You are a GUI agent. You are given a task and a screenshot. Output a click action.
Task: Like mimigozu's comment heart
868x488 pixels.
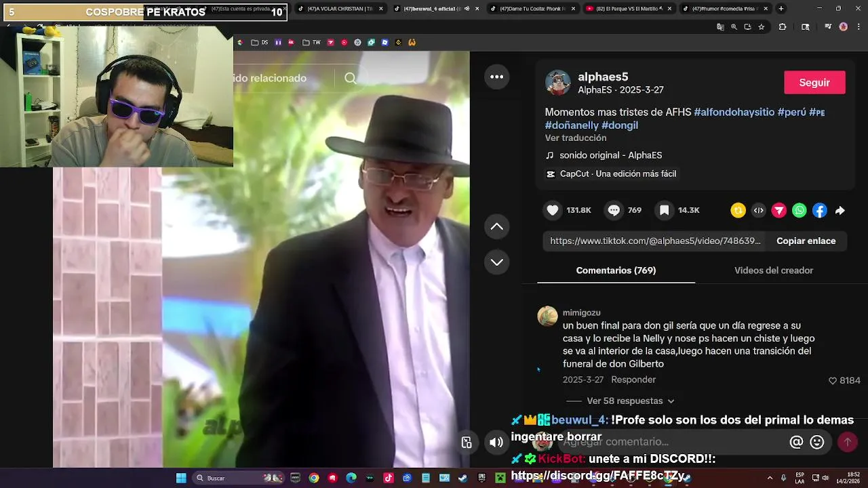coord(833,381)
